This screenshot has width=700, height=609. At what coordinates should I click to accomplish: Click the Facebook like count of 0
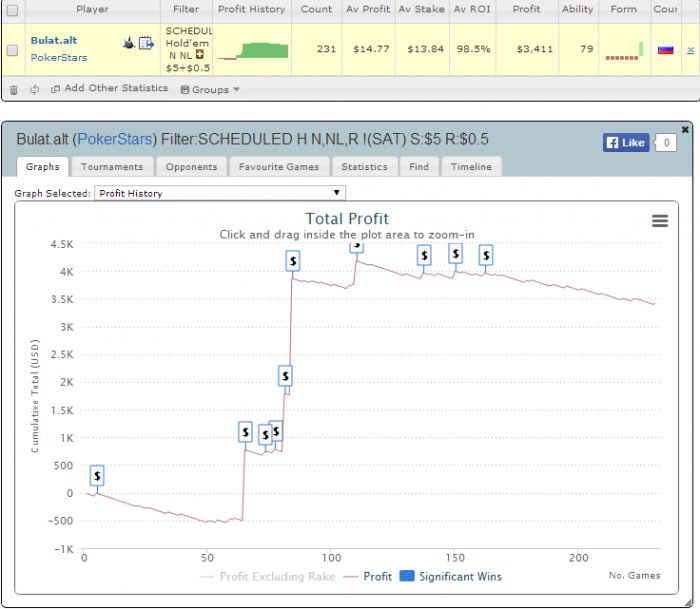pos(666,143)
